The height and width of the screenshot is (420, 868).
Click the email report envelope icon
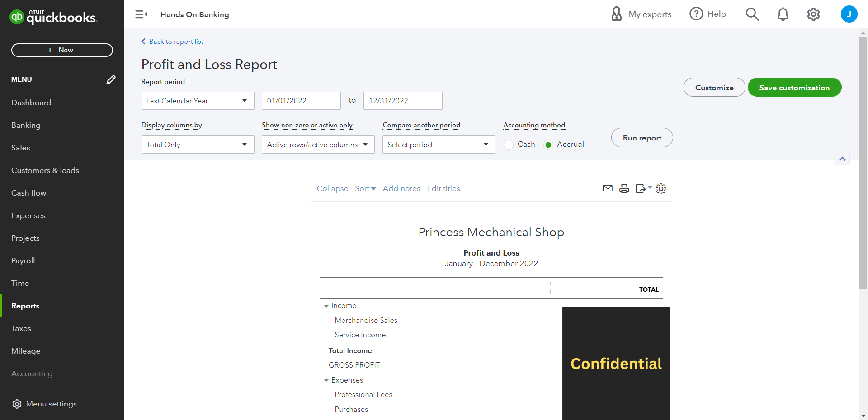[608, 188]
